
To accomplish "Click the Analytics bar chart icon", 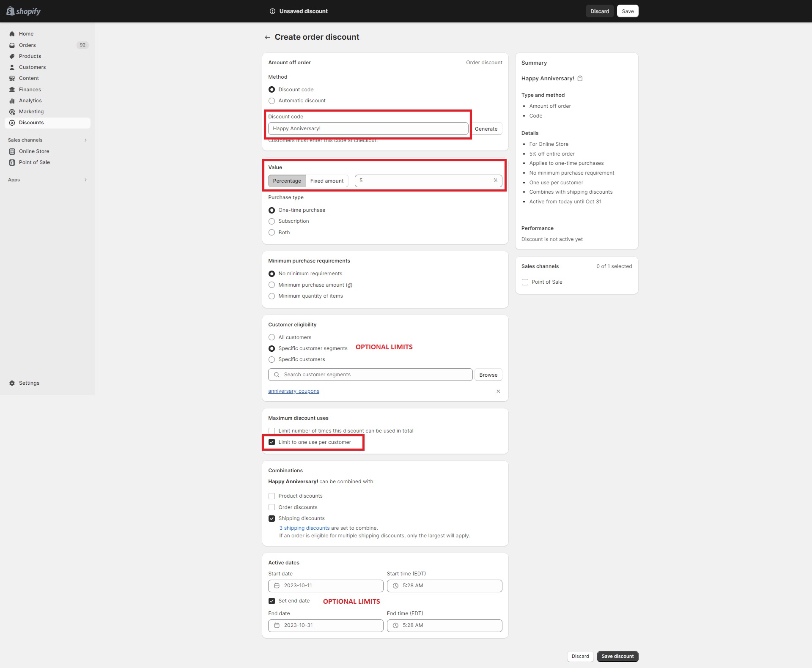I will (12, 101).
